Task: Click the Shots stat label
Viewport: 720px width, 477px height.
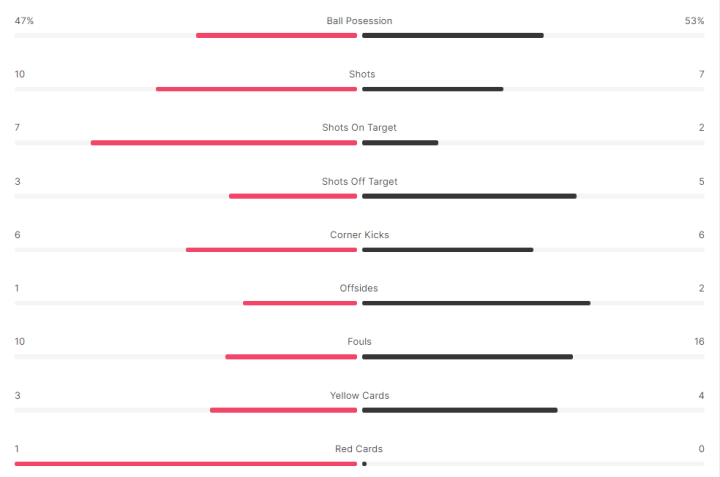Action: 361,74
